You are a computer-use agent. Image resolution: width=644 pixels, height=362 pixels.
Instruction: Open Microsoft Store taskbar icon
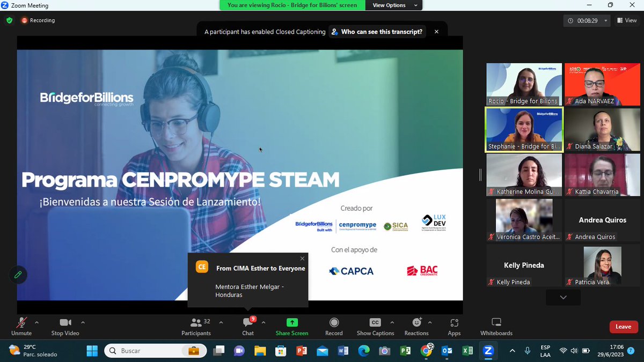click(x=281, y=351)
